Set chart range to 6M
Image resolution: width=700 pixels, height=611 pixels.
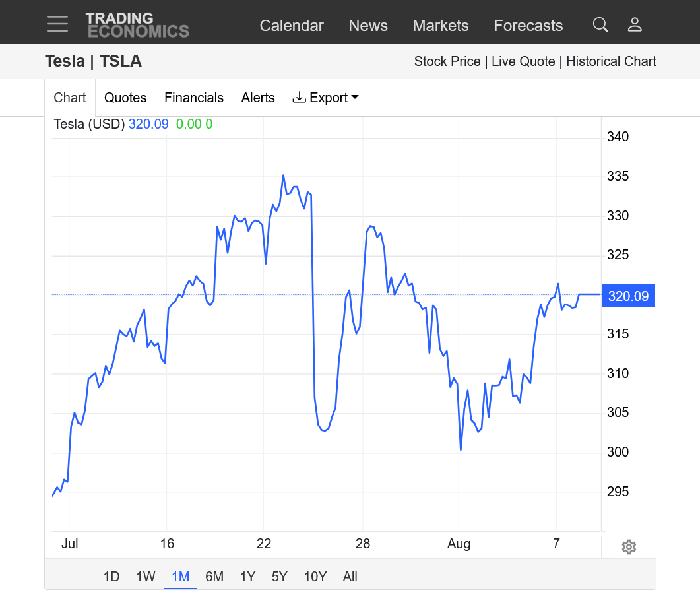pyautogui.click(x=214, y=577)
